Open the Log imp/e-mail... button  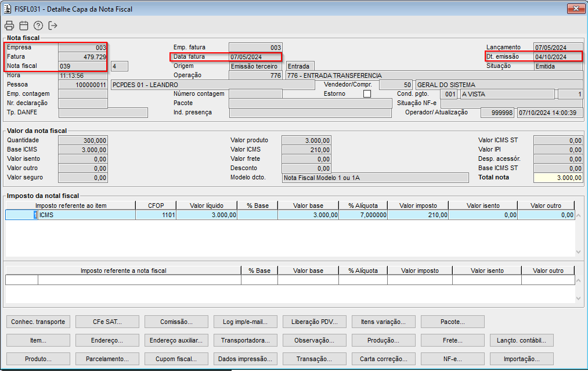[246, 322]
